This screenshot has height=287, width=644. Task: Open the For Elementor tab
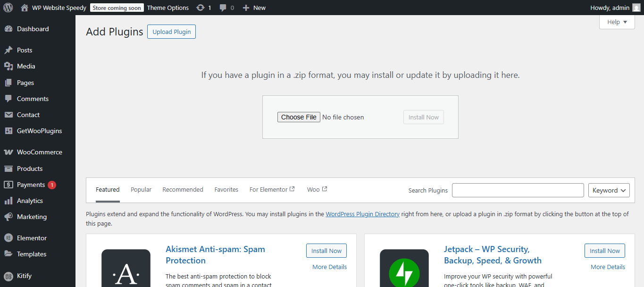pos(272,189)
